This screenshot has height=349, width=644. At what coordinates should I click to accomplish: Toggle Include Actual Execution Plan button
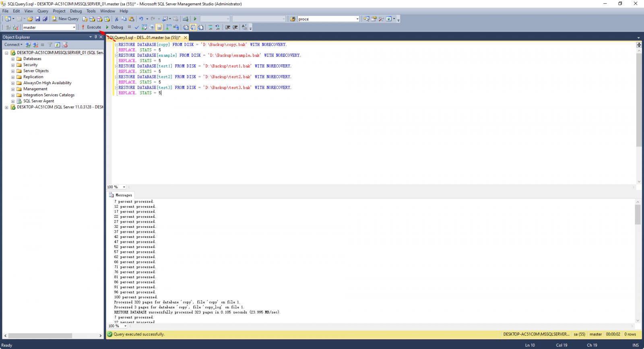[168, 27]
